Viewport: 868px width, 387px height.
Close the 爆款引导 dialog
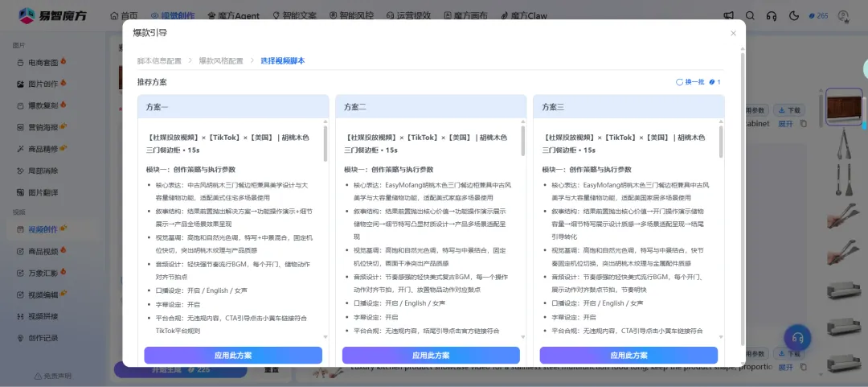pyautogui.click(x=733, y=33)
